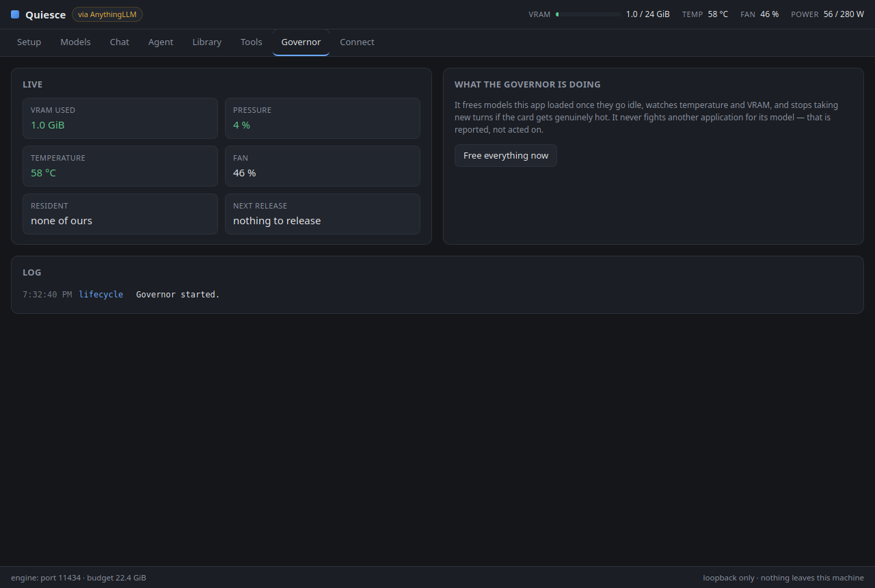Image resolution: width=875 pixels, height=588 pixels.
Task: Click the blue Quiesce logo square
Action: point(15,14)
